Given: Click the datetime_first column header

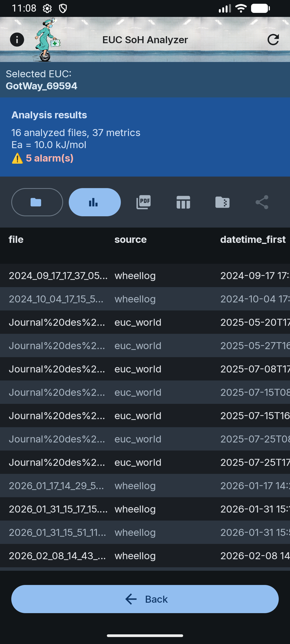Looking at the screenshot, I should point(253,239).
